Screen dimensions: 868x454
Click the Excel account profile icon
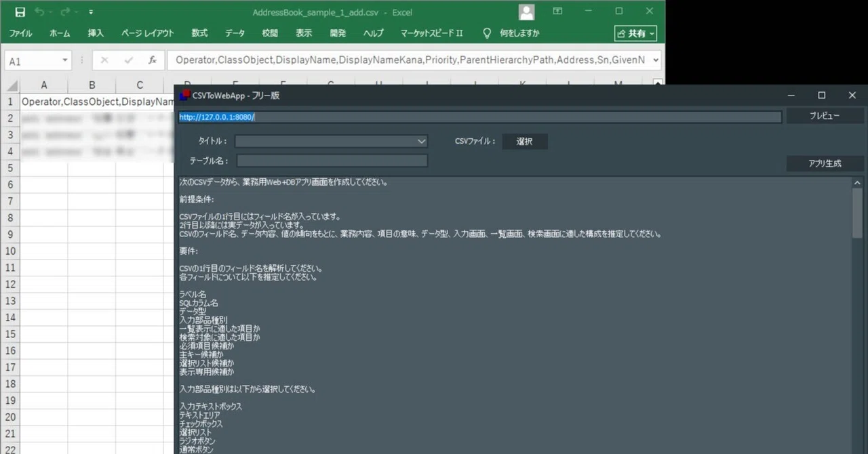pos(526,12)
